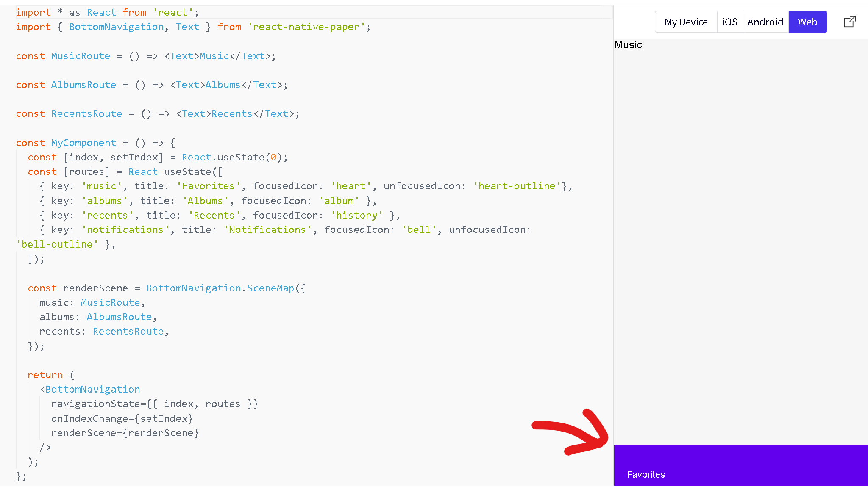Screen dimensions: 868x487
Task: Click the MusicRoute component declaration
Action: coord(81,56)
